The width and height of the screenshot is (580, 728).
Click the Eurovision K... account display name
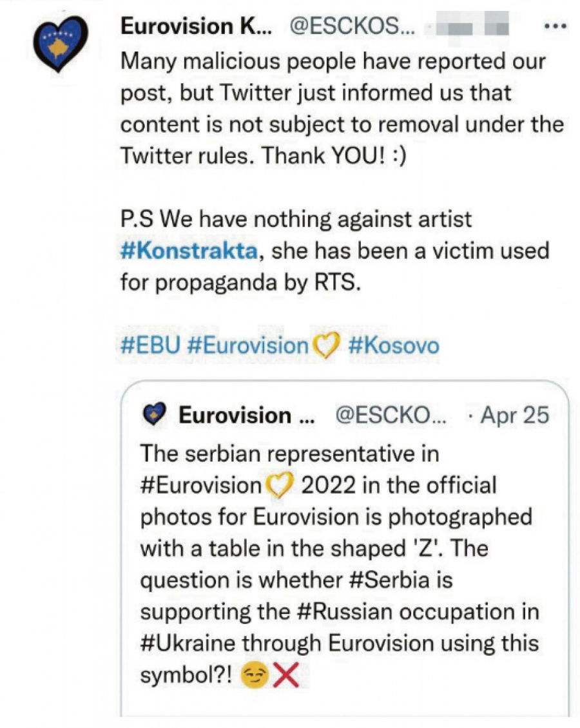pyautogui.click(x=195, y=26)
